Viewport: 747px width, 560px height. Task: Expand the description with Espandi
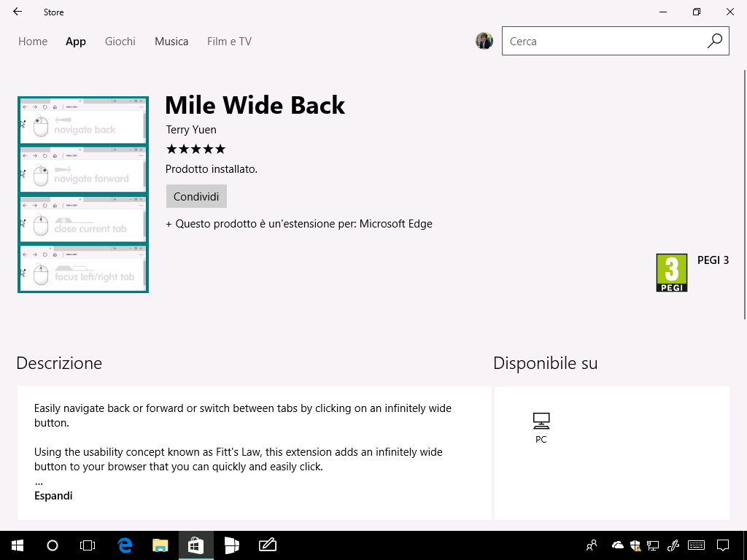click(x=53, y=496)
